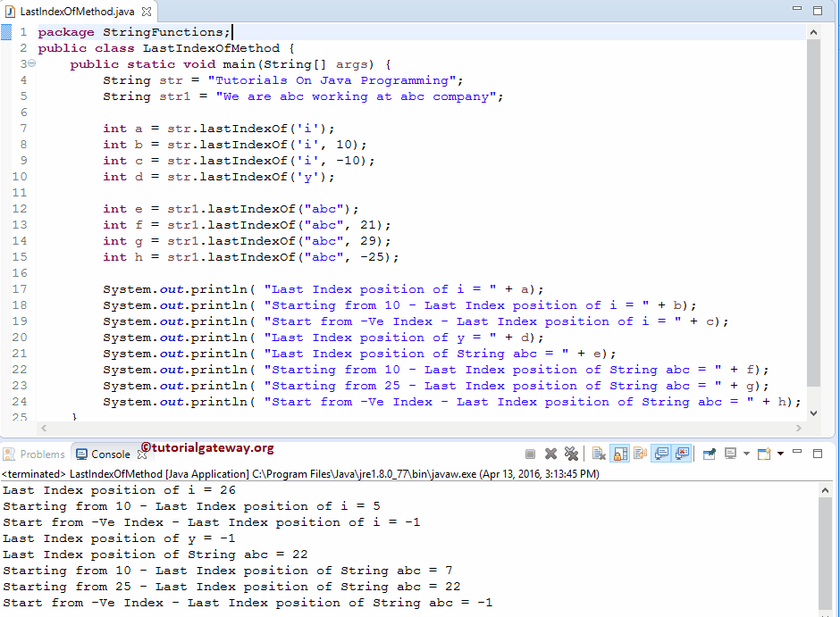The image size is (840, 617).
Task: Select the Display Selected Console icon
Action: 729,454
